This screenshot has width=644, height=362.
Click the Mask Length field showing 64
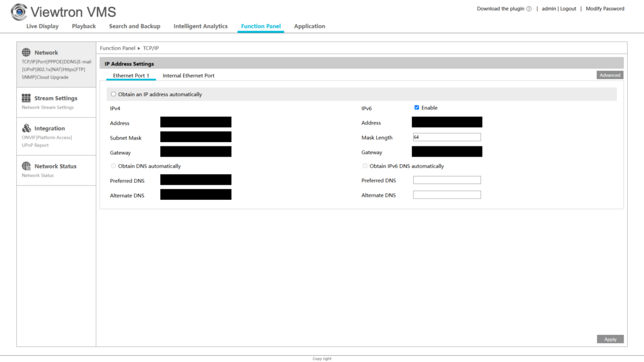click(x=447, y=137)
